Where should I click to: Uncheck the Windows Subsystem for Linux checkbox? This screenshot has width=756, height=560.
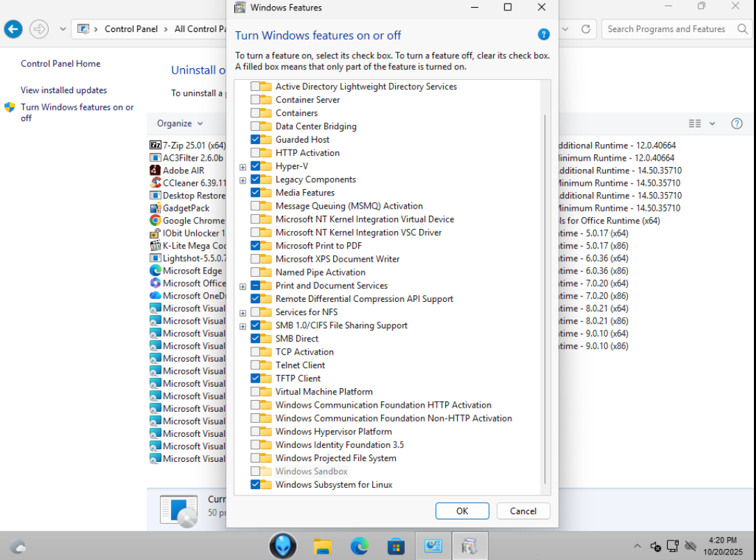(x=255, y=484)
